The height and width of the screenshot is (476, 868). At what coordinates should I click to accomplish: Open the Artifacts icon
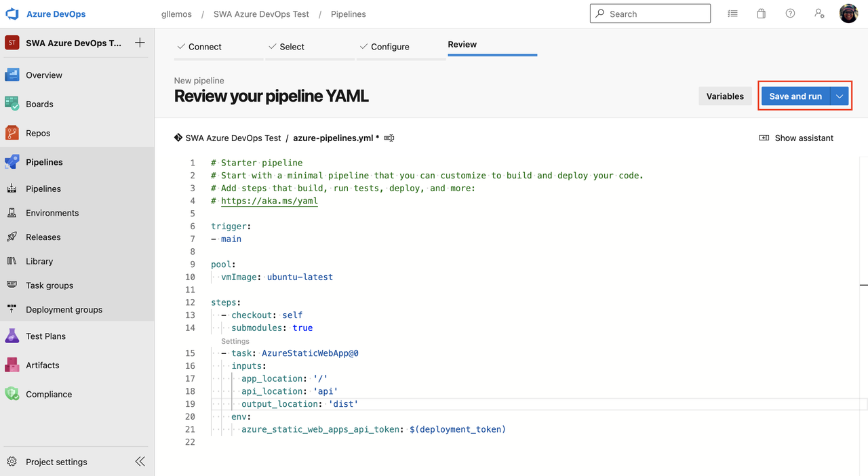(x=12, y=365)
